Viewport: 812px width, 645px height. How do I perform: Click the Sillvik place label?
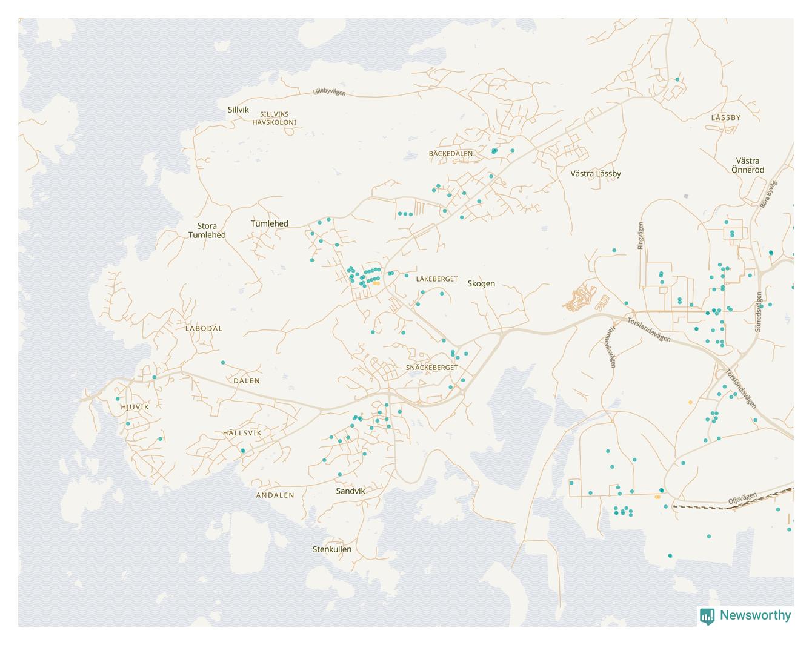click(x=238, y=110)
